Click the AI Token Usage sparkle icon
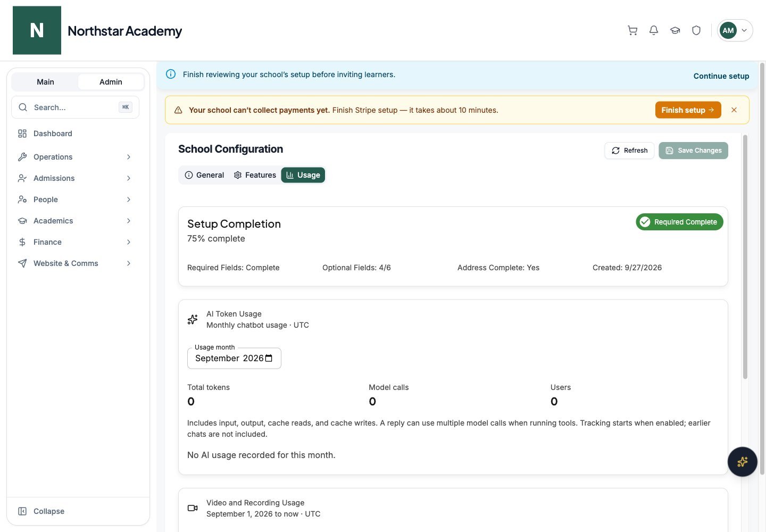766x532 pixels. (x=193, y=319)
